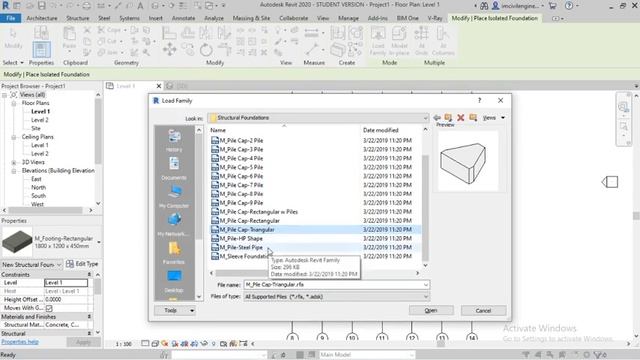Screen dimensions: 640x360
Task: Select M_Pile-HP Shape file
Action: tap(241, 238)
